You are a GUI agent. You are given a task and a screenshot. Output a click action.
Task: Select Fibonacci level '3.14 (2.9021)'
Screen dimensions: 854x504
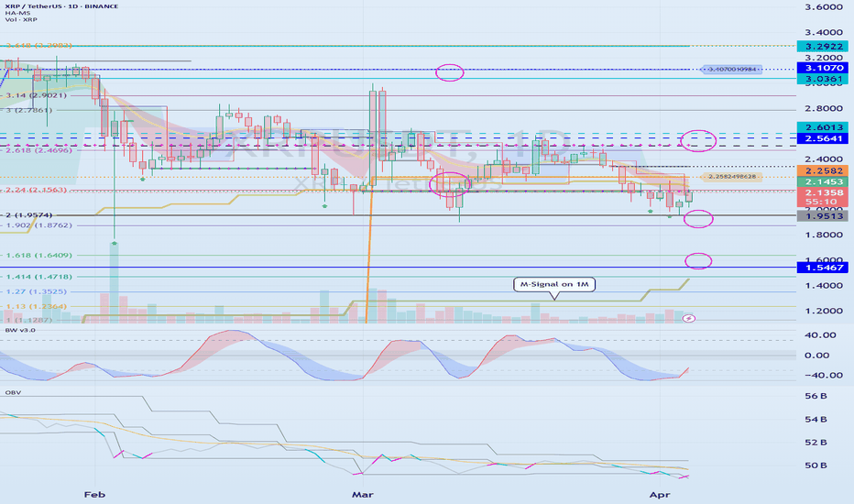36,95
